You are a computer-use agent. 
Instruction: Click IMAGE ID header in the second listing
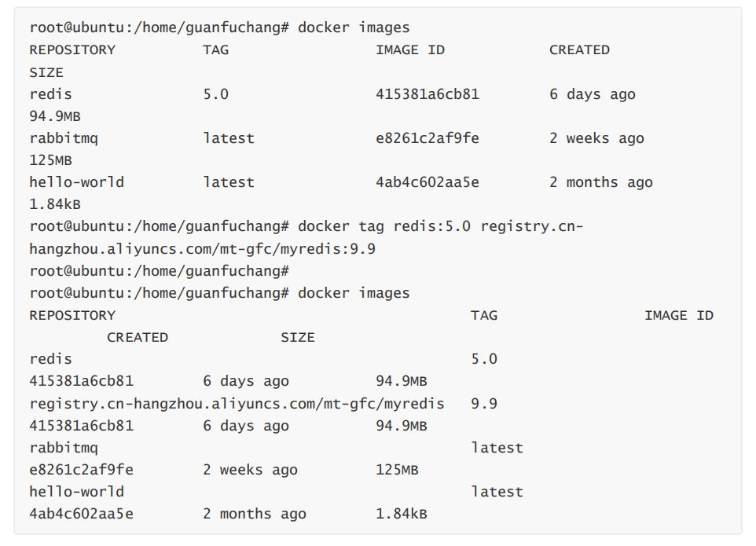pos(678,315)
